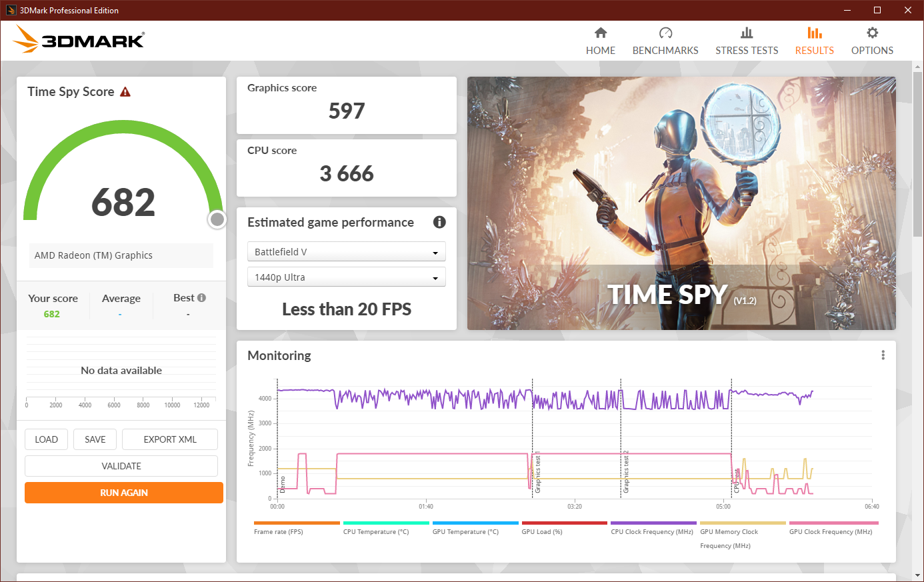Toggle the GPU Load (%) legend swatch

[x=565, y=523]
